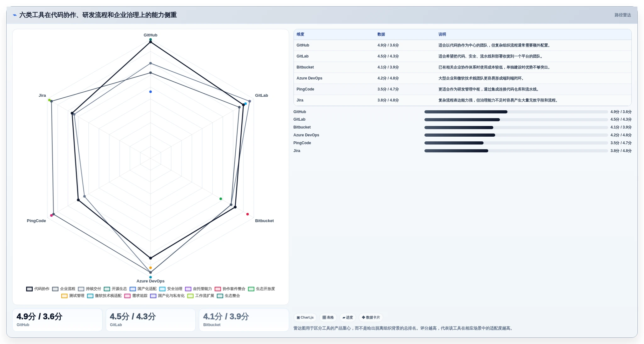Click the GitHub axis label on the radar
Image resolution: width=644 pixels, height=344 pixels.
[x=150, y=35]
